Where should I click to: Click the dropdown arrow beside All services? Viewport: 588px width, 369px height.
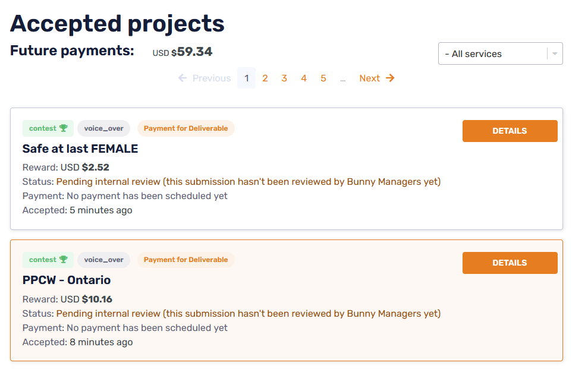[x=555, y=53]
